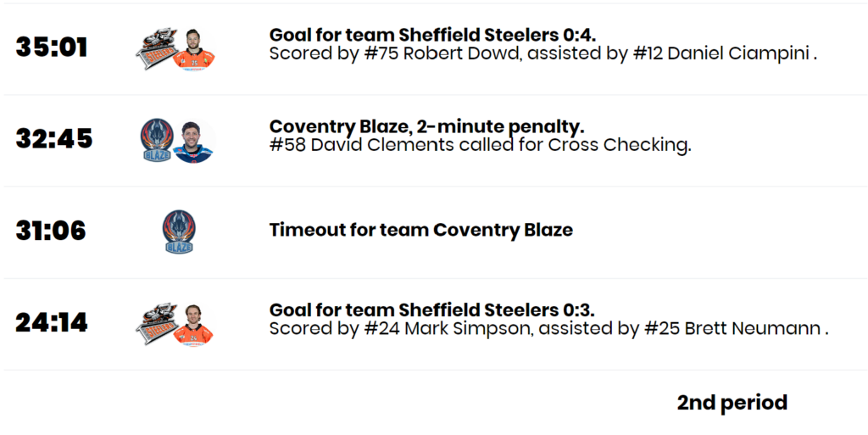Open the Sheffield Steelers 0:3 goal heading
This screenshot has height=435, width=868.
click(x=431, y=310)
